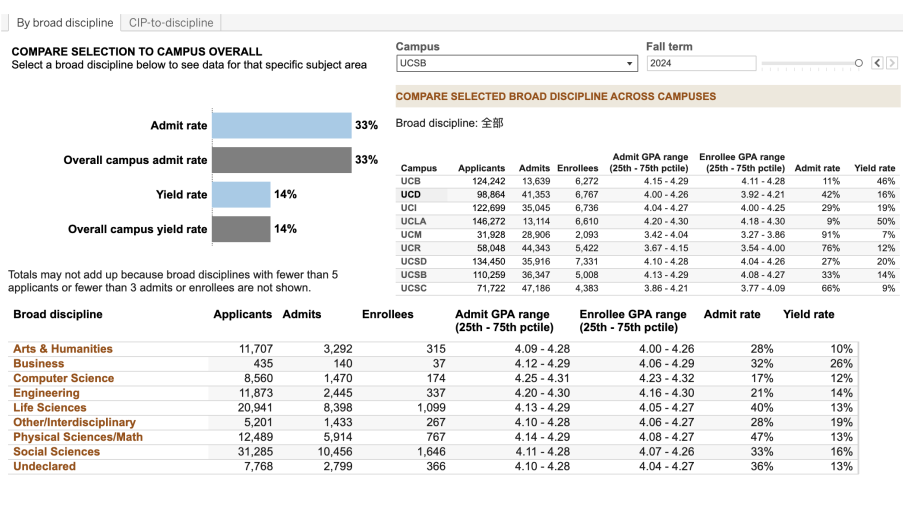The height and width of the screenshot is (508, 903).
Task: Select the By broad discipline tab
Action: pyautogui.click(x=65, y=23)
